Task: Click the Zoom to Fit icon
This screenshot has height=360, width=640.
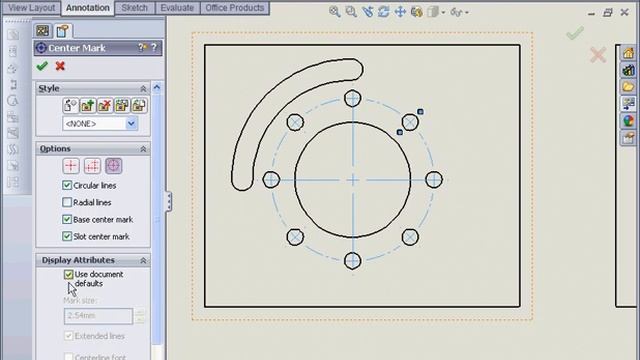Action: [335, 12]
